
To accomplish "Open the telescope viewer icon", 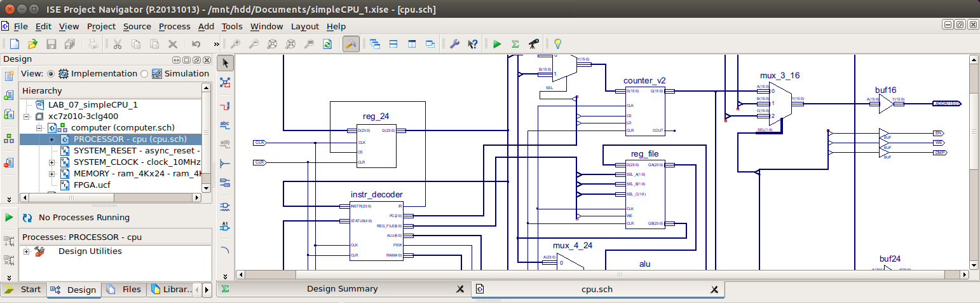I will [534, 44].
